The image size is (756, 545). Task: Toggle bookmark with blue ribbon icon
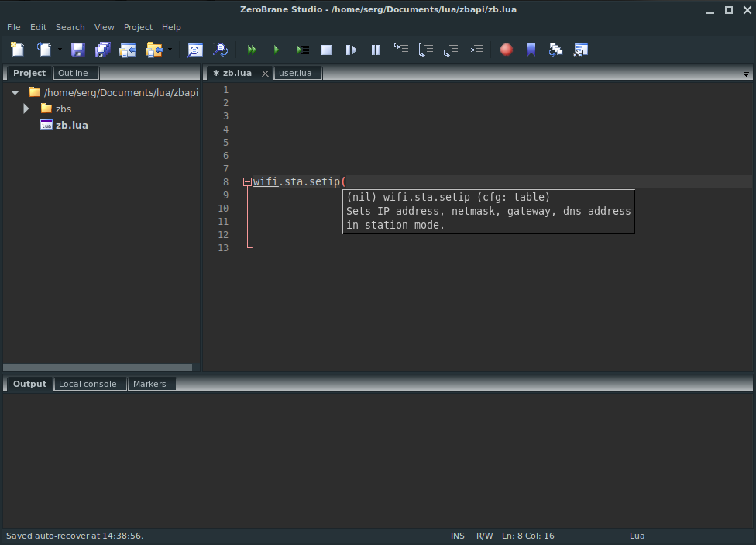(531, 50)
